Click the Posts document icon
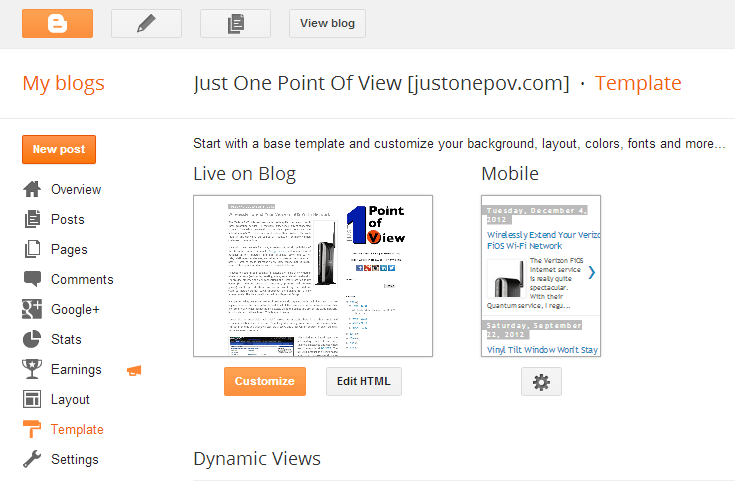 coord(32,219)
